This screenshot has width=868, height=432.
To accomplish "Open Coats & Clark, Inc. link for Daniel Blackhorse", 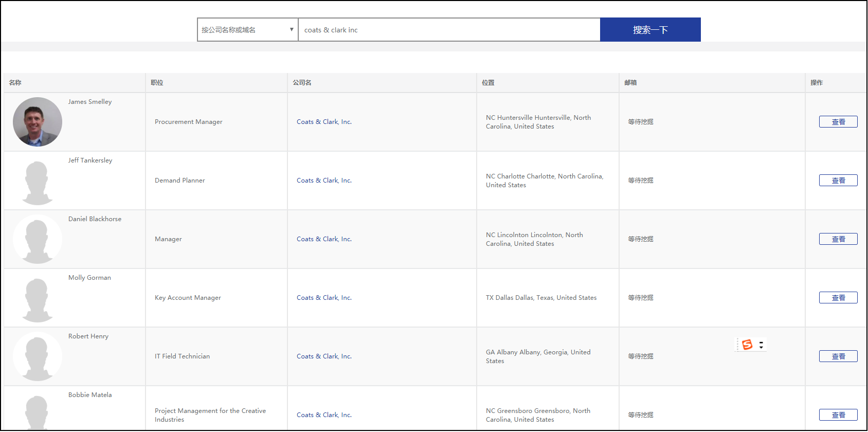I will (x=324, y=239).
